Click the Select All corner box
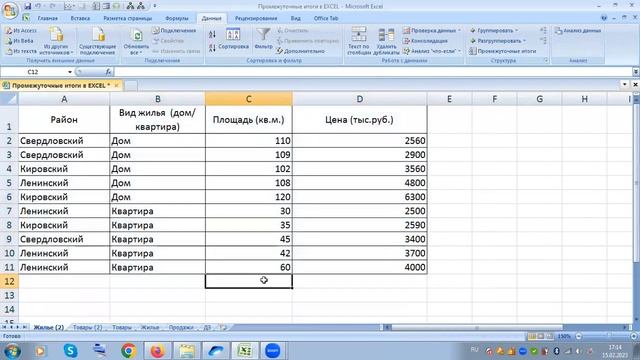The height and width of the screenshot is (360, 640). coord(9,99)
